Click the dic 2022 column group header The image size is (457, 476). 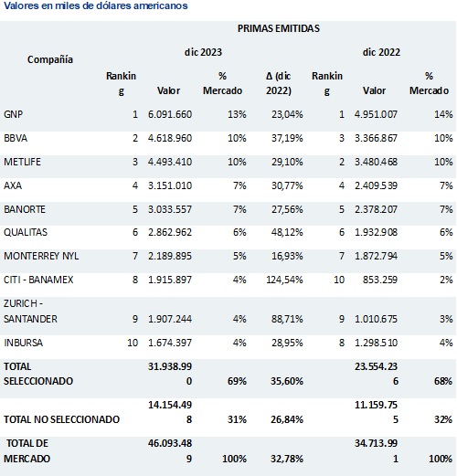(381, 52)
